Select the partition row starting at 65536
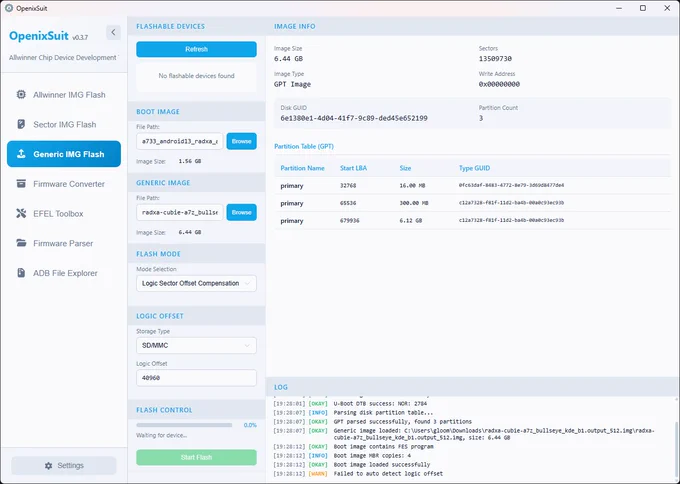680x484 pixels. click(472, 203)
